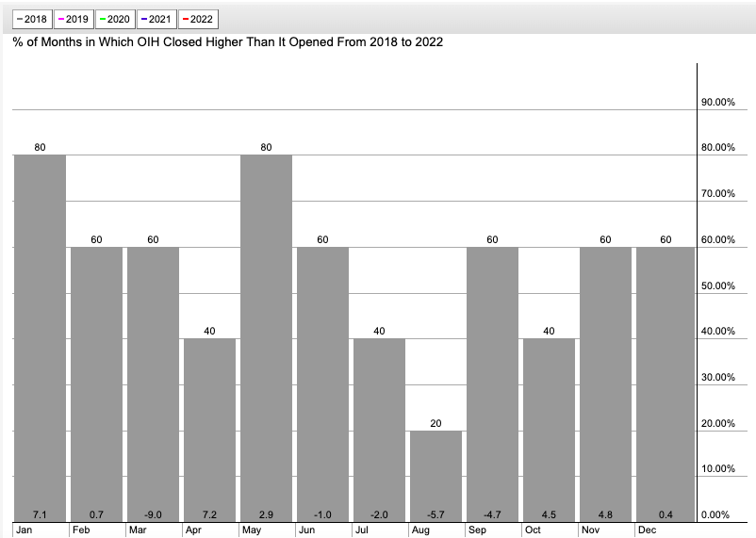756x538 pixels.
Task: Select the July bar
Action: (x=380, y=431)
